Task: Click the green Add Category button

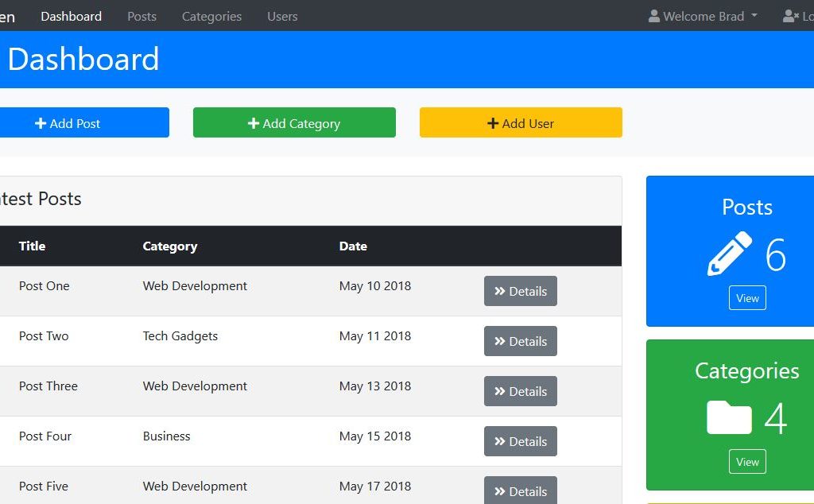Action: click(294, 122)
